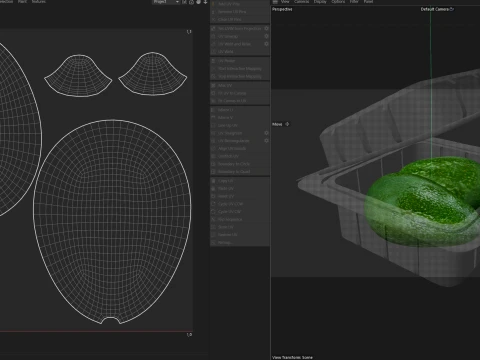Click the Stop Interactive Mapping icon
This screenshot has height=360, width=480.
tap(214, 76)
